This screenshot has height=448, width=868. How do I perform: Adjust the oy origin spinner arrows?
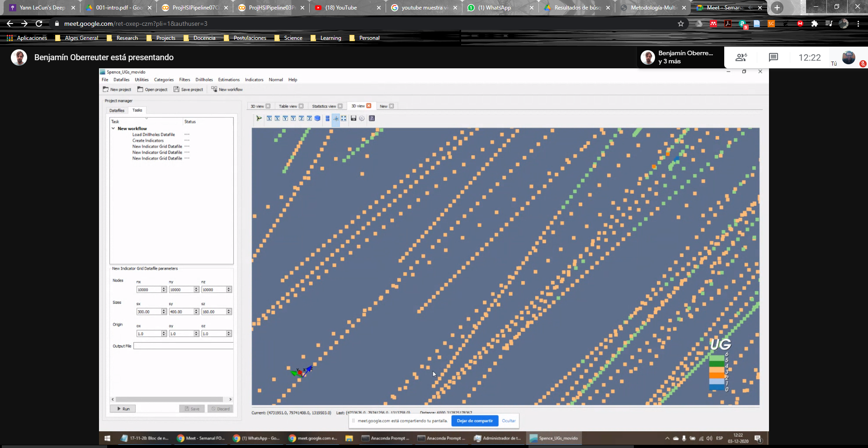pyautogui.click(x=197, y=334)
